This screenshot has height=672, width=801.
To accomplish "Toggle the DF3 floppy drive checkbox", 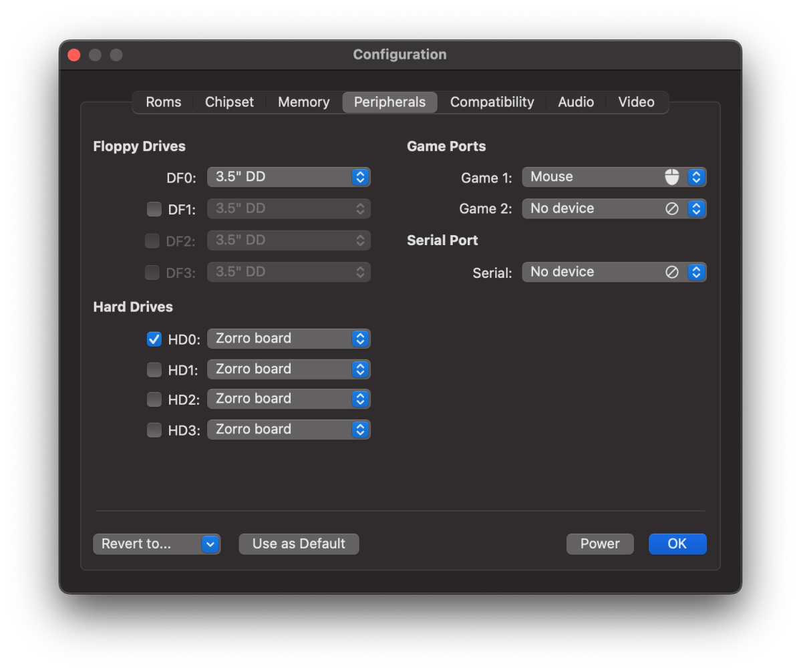I will point(152,272).
